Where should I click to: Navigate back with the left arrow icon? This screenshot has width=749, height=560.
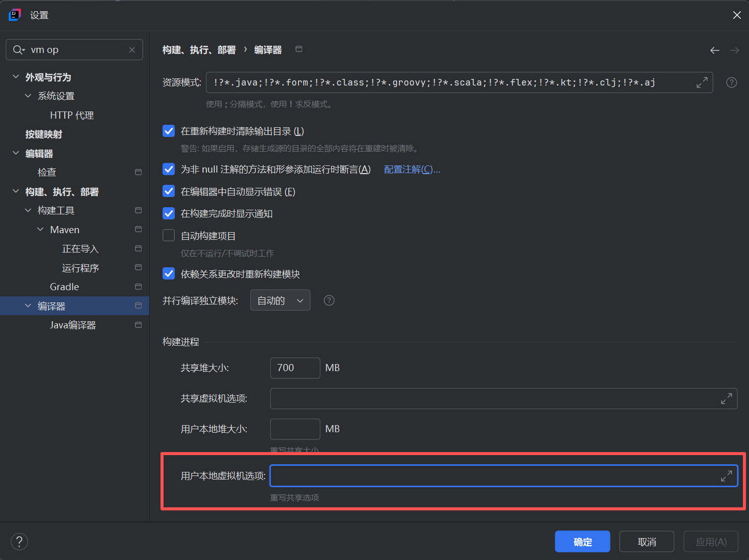(x=714, y=50)
